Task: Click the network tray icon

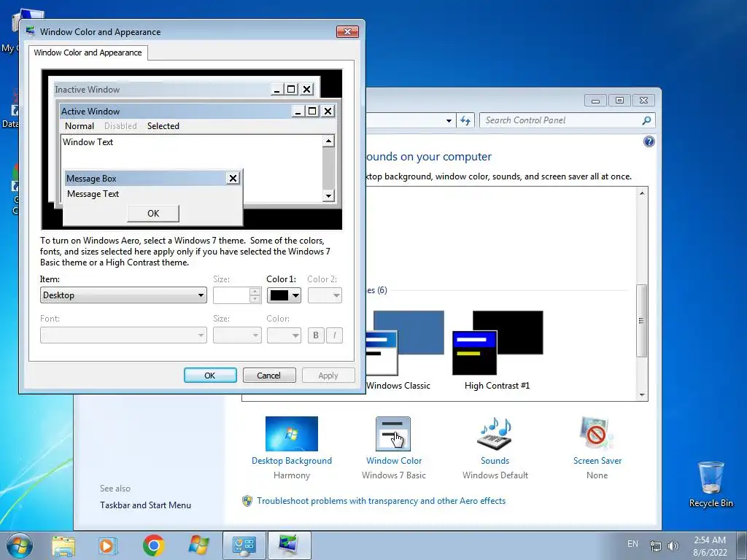Action: (x=656, y=545)
